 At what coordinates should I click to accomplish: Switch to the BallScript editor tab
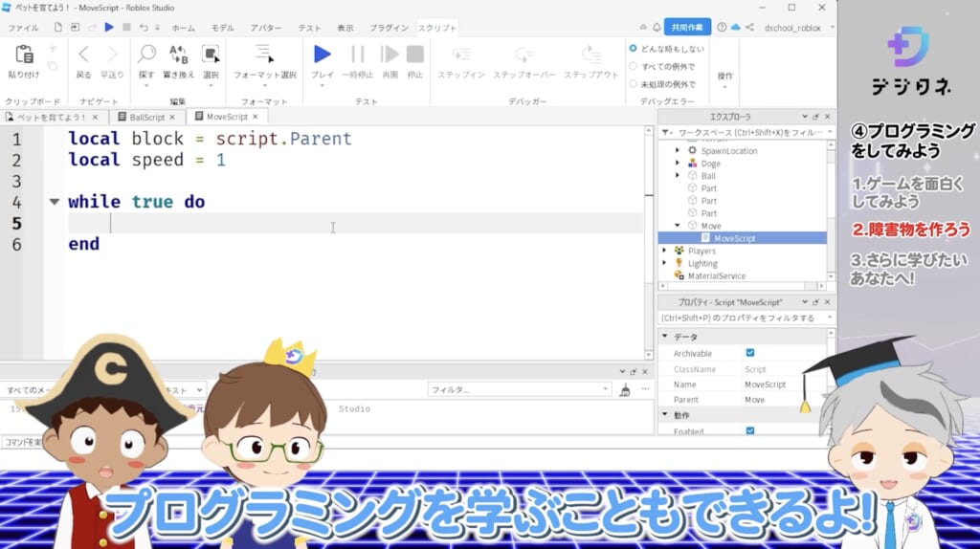pos(146,117)
